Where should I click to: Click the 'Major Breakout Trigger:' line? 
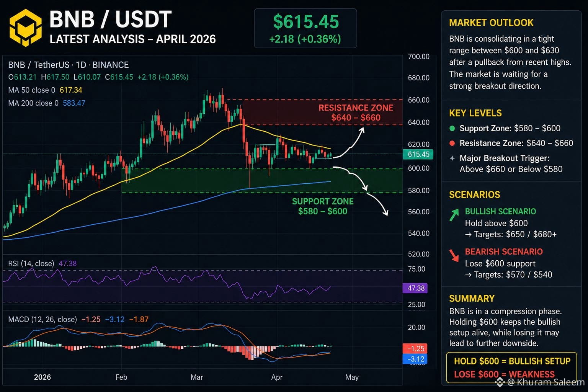pos(505,158)
